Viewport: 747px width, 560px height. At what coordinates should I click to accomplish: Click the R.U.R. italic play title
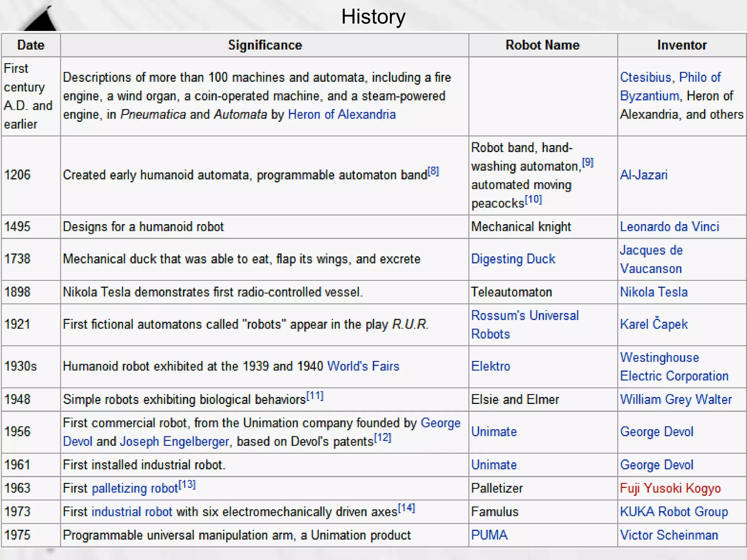410,324
